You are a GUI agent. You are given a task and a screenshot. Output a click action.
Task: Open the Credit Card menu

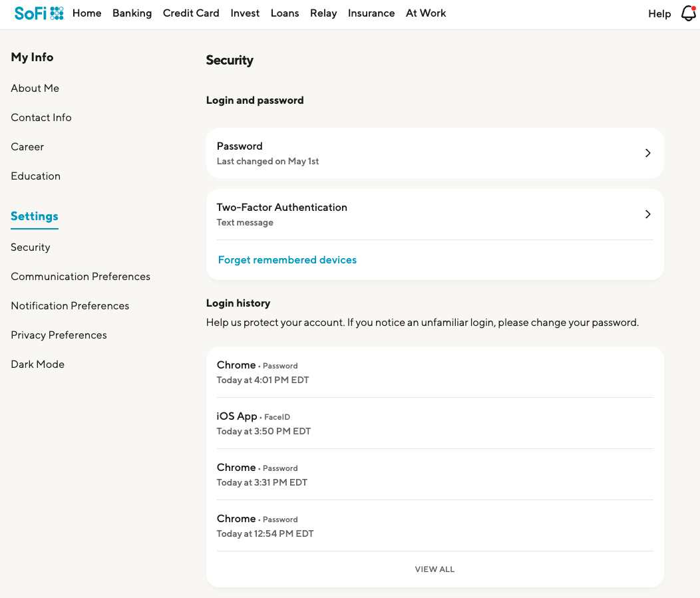pyautogui.click(x=191, y=13)
